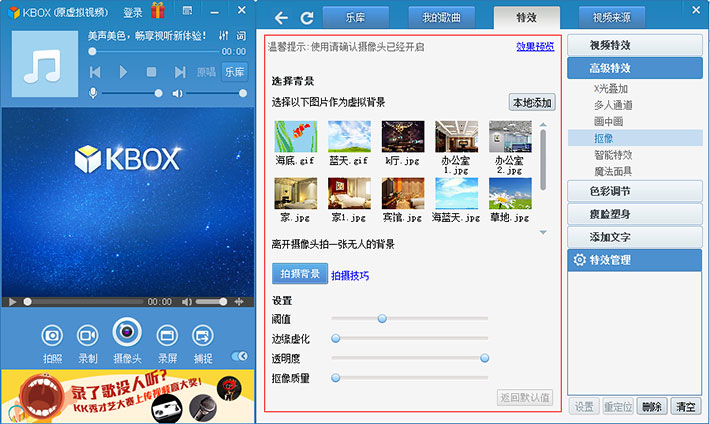Start recording with 录制
Image resolution: width=710 pixels, height=424 pixels.
click(x=87, y=343)
